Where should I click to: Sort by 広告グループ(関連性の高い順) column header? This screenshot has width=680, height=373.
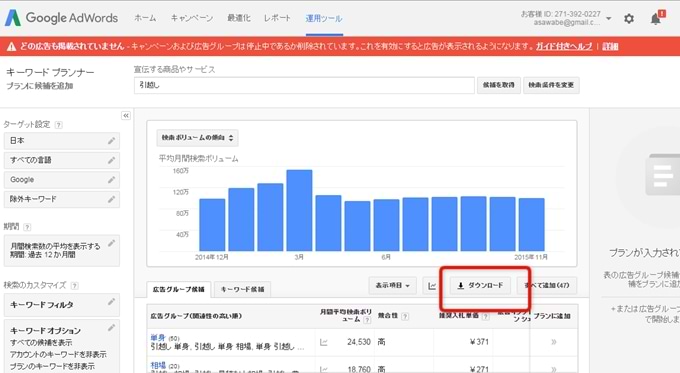click(x=196, y=316)
